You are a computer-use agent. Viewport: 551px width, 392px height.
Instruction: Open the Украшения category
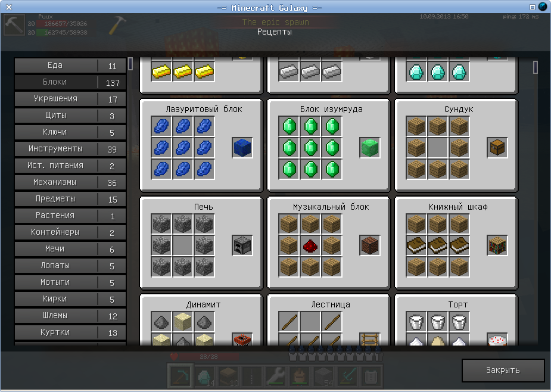[70, 99]
